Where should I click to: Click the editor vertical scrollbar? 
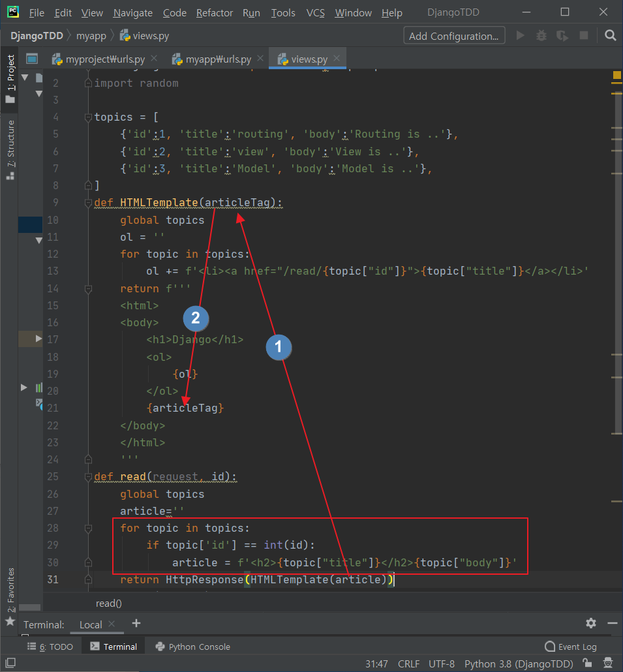click(617, 262)
